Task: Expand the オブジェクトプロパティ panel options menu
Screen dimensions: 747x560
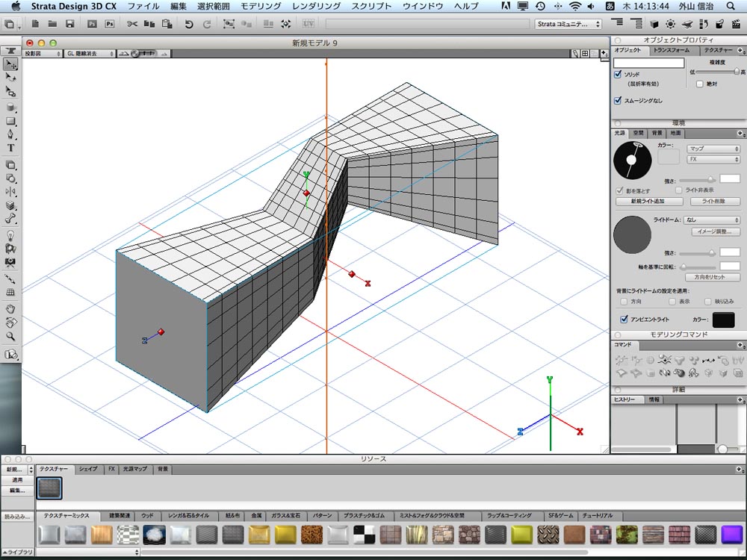Action: (741, 50)
